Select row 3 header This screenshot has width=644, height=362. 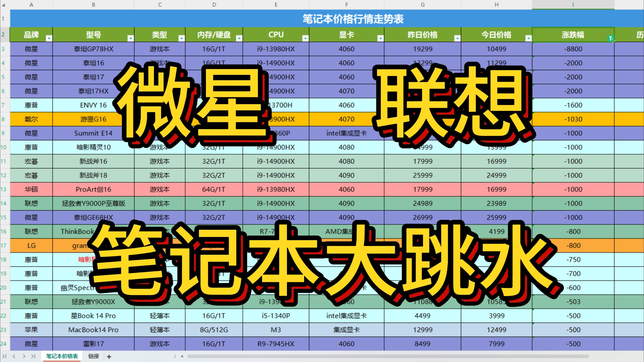pos(5,49)
